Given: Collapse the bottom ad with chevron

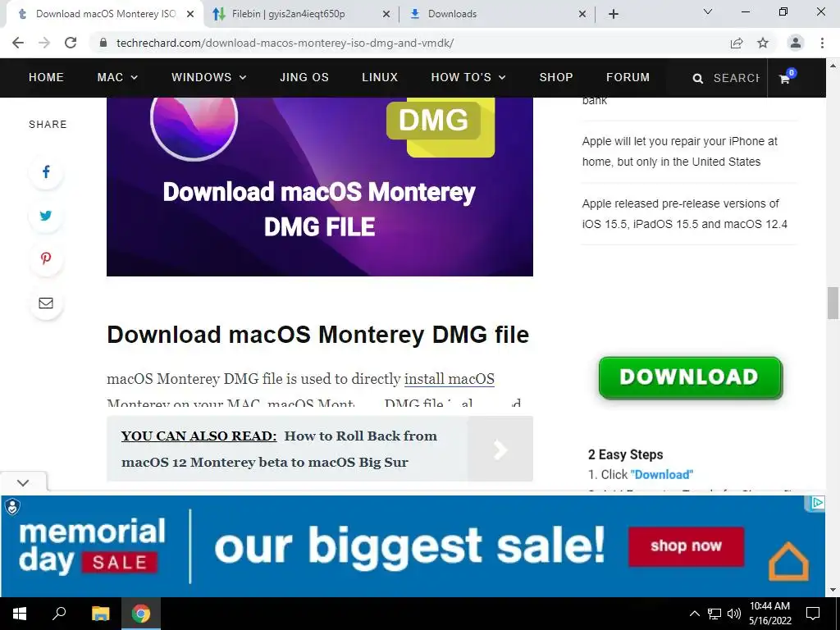Looking at the screenshot, I should click(x=23, y=482).
